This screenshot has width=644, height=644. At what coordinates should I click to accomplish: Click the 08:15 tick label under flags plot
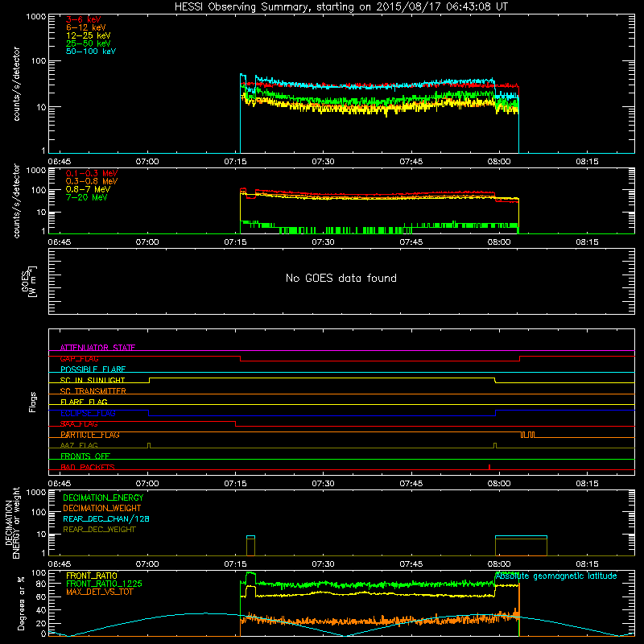587,484
